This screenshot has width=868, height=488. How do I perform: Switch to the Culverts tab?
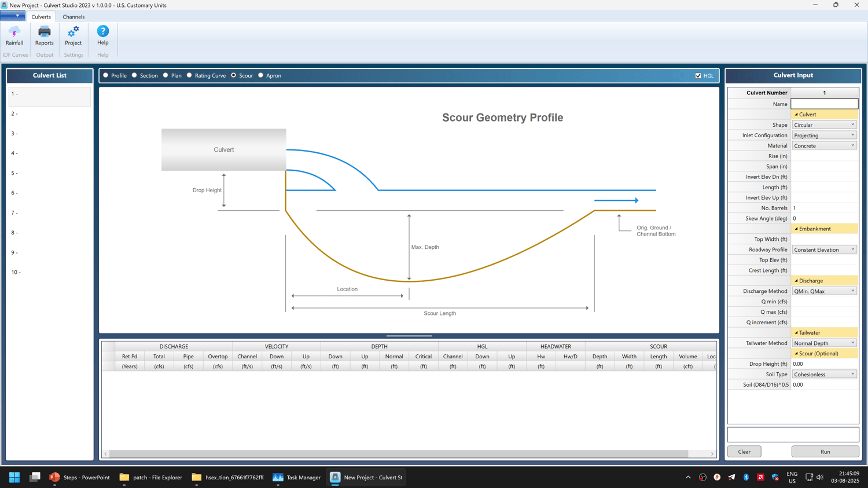41,17
